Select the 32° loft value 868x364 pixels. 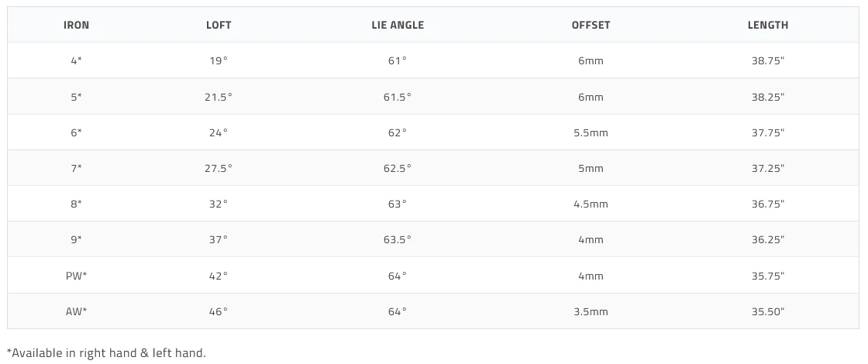pos(219,204)
